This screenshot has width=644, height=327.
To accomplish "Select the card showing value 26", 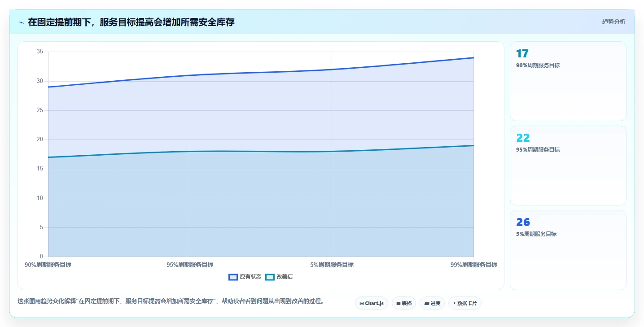I will click(x=568, y=250).
